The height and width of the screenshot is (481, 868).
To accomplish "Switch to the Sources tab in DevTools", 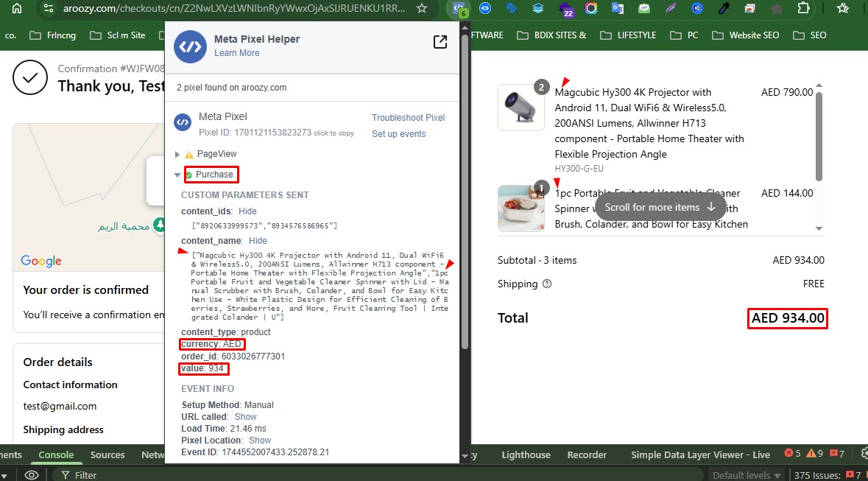I will pos(107,454).
